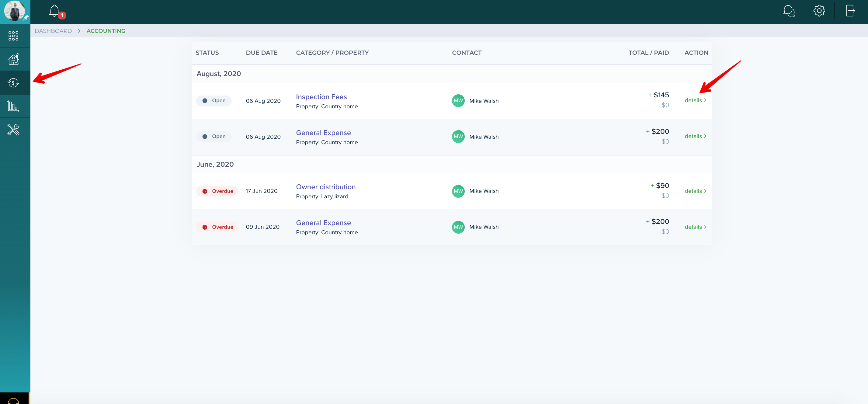Open the maintenance tools sidebar icon
The height and width of the screenshot is (404, 868).
(13, 129)
